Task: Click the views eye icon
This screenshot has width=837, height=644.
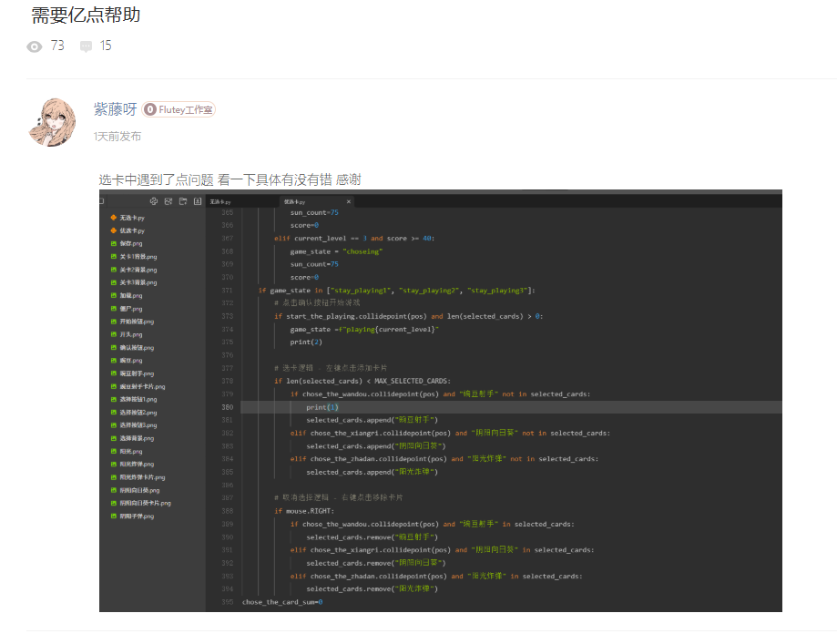Action: [35, 46]
